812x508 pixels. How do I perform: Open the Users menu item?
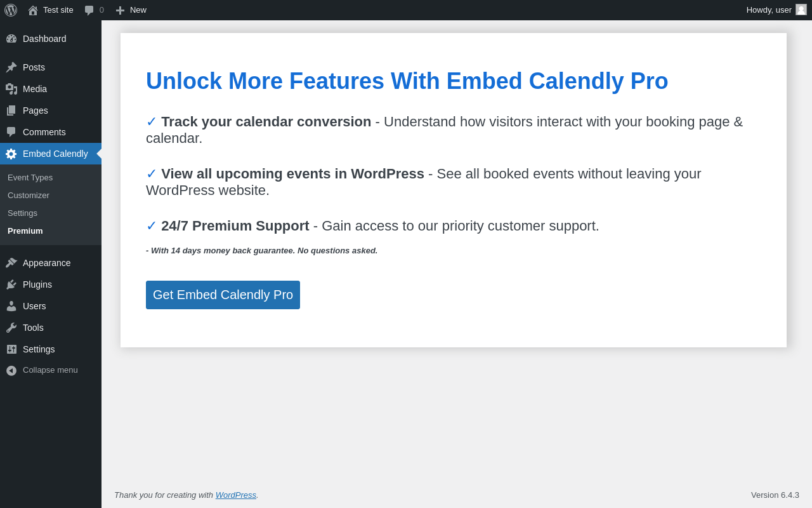34,306
